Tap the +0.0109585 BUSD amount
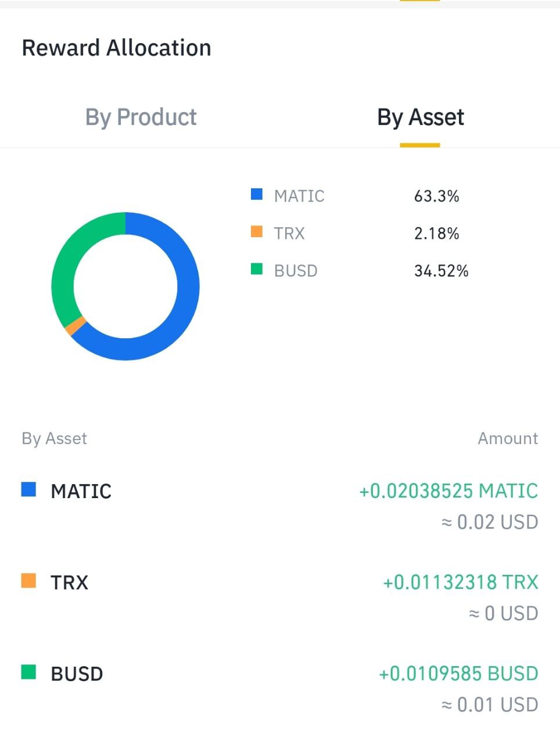The width and height of the screenshot is (560, 744). tap(458, 674)
